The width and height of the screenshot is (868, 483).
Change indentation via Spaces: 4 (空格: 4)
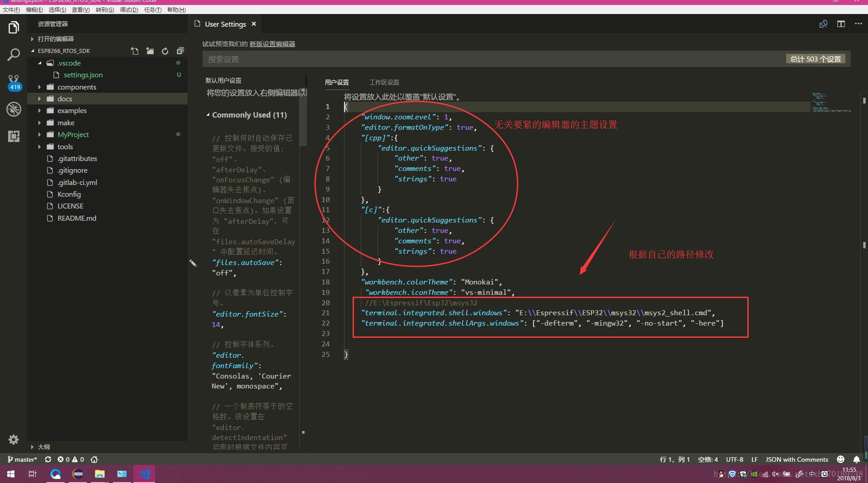point(708,459)
